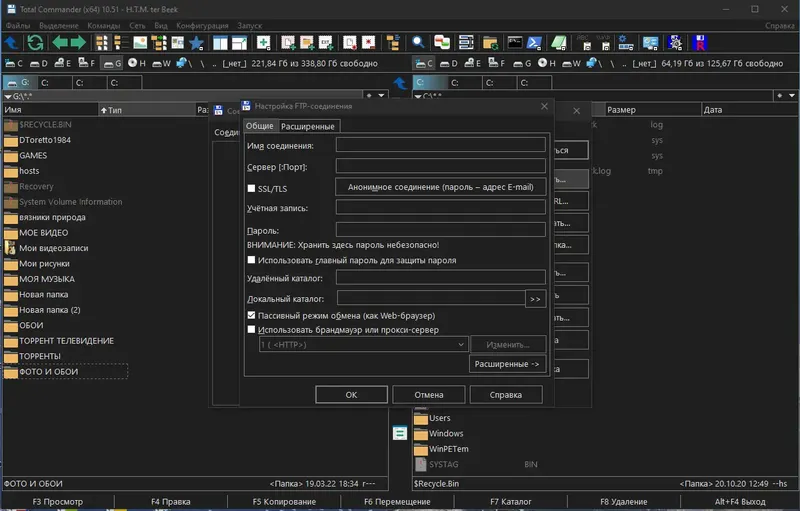Open the Конфигурация menu

[202, 25]
